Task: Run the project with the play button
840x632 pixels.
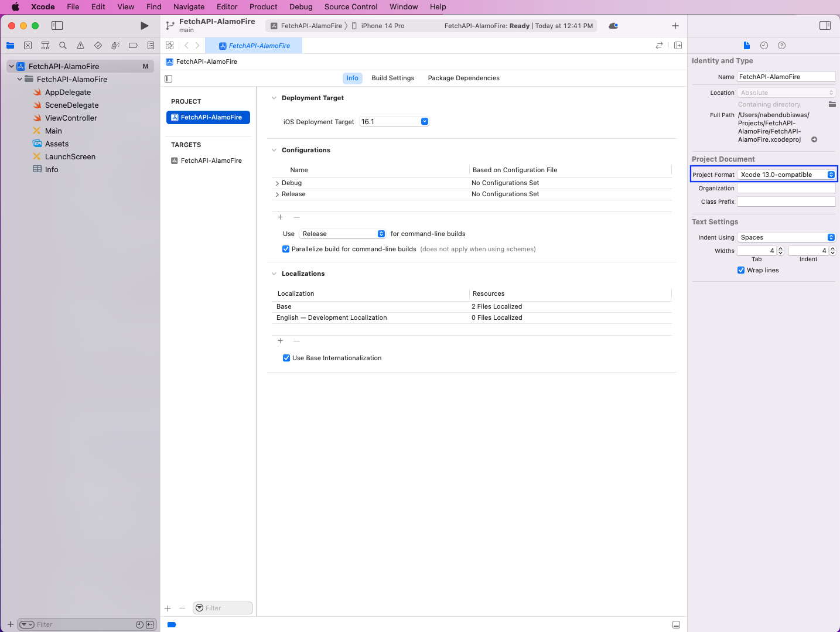Action: pyautogui.click(x=144, y=26)
